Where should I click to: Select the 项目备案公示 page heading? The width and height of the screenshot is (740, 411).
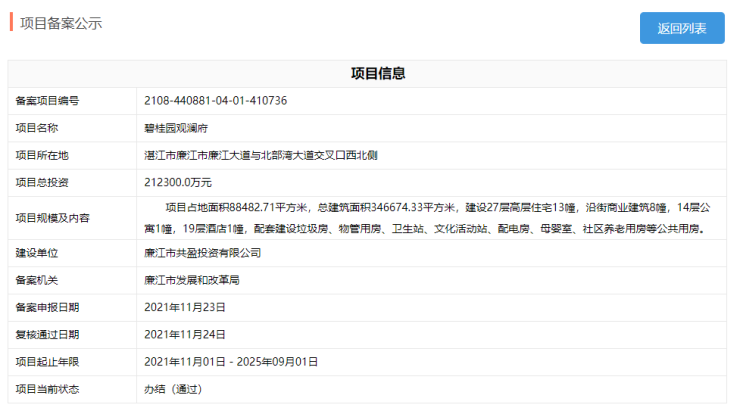tap(61, 23)
